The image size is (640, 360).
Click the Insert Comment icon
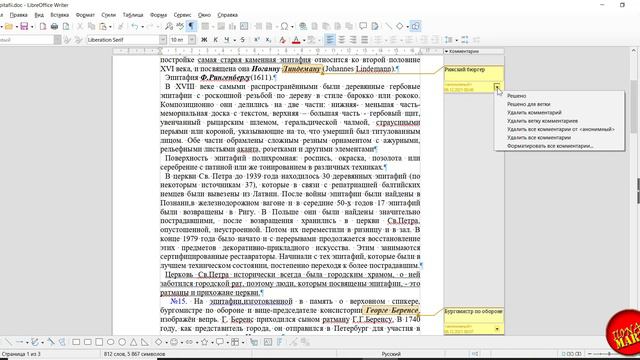tap(363, 27)
